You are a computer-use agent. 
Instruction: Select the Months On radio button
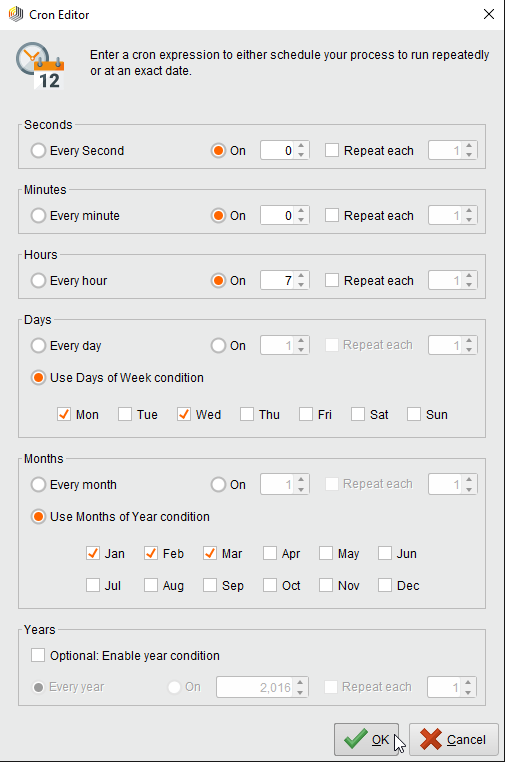(x=218, y=485)
